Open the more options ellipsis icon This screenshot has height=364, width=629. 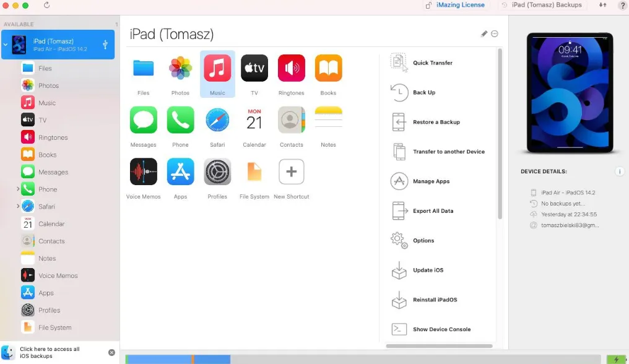(495, 33)
